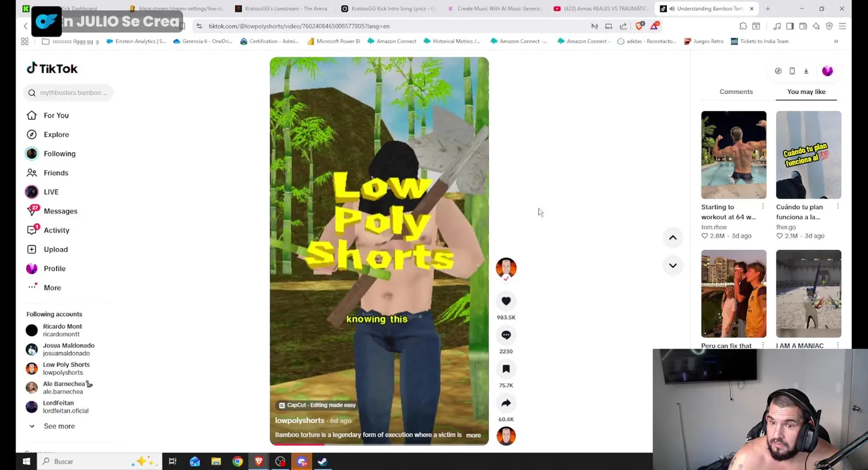Open Josua Maldonado following account
The image size is (868, 470).
tap(61, 349)
